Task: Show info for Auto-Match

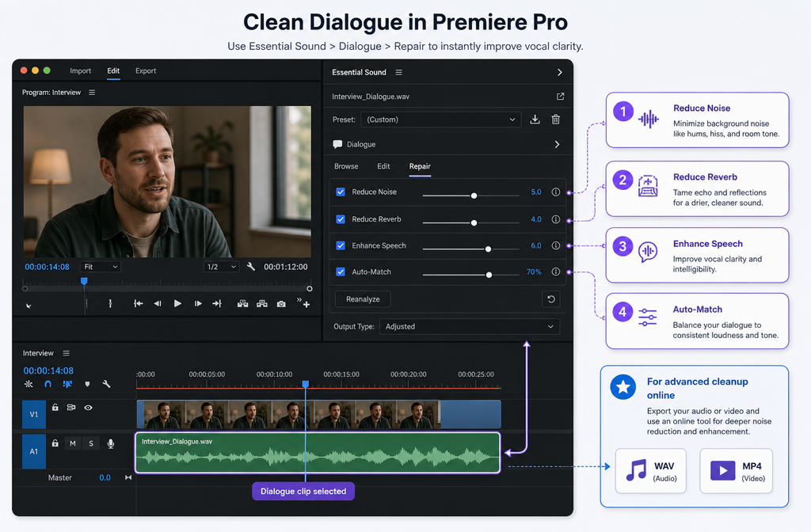Action: pyautogui.click(x=555, y=272)
